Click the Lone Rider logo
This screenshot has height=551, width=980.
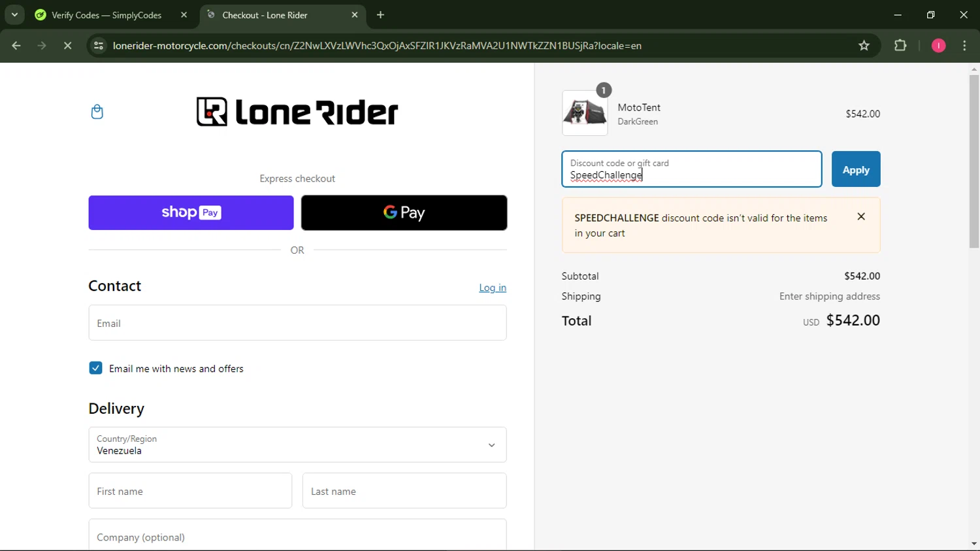pyautogui.click(x=297, y=112)
